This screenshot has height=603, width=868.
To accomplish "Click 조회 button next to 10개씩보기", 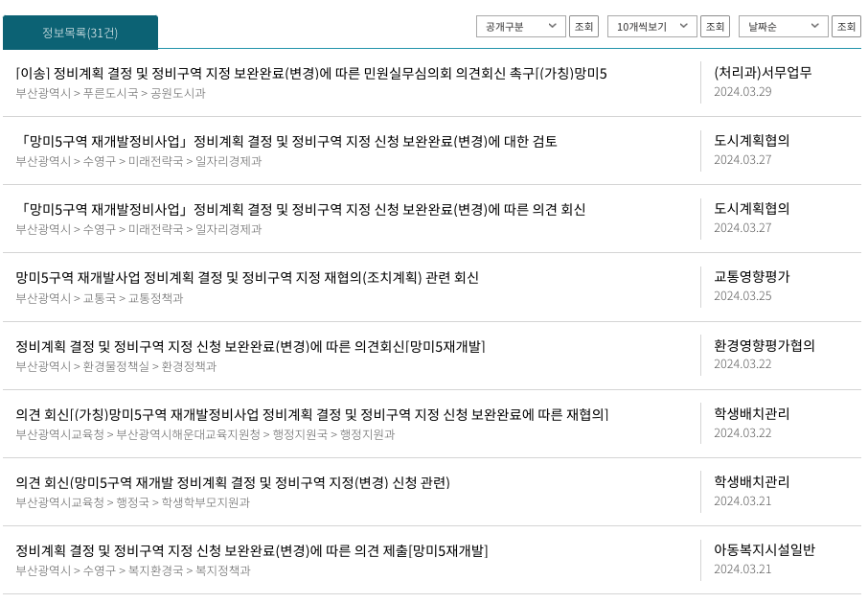I will pyautogui.click(x=716, y=27).
